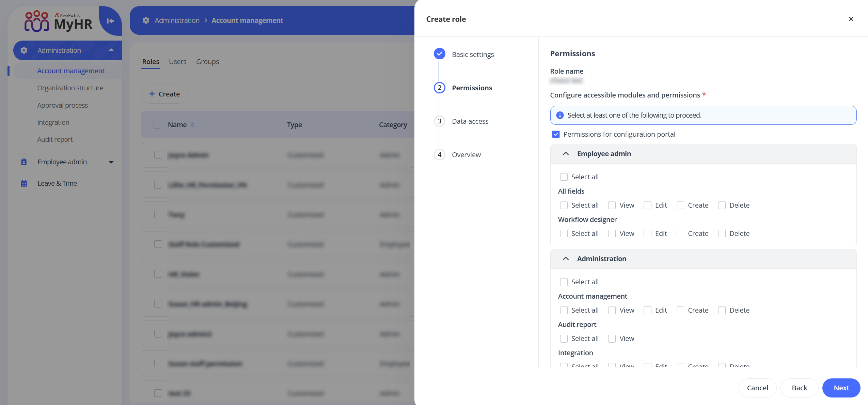868x405 pixels.
Task: Check Select all under Administration section
Action: tap(564, 282)
